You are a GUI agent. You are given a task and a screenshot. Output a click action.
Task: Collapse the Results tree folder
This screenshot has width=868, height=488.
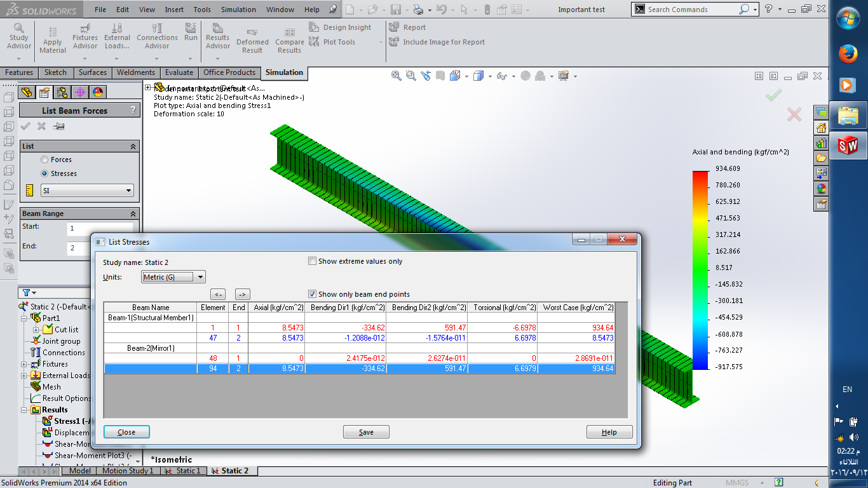pos(25,410)
